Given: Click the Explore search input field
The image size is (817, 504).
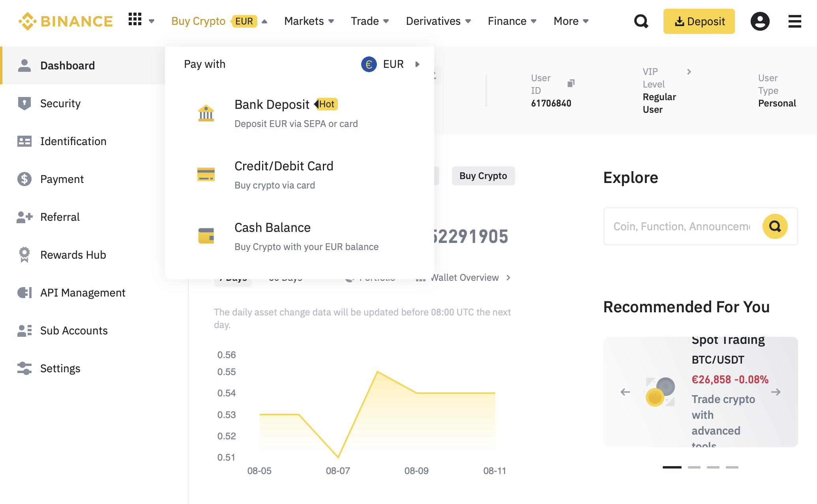Looking at the screenshot, I should coord(682,226).
